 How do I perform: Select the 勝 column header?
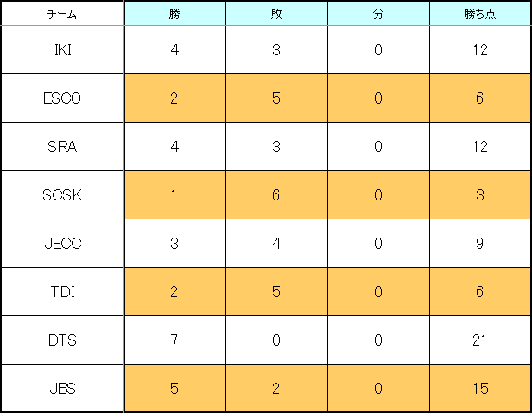click(174, 13)
